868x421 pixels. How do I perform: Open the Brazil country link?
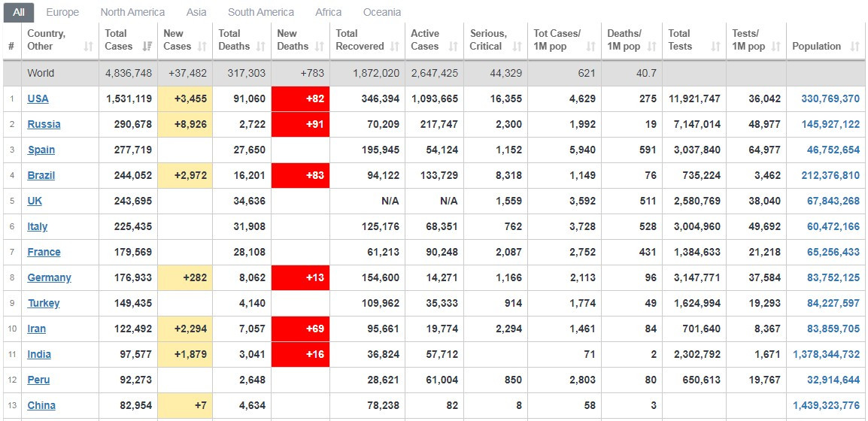point(41,175)
